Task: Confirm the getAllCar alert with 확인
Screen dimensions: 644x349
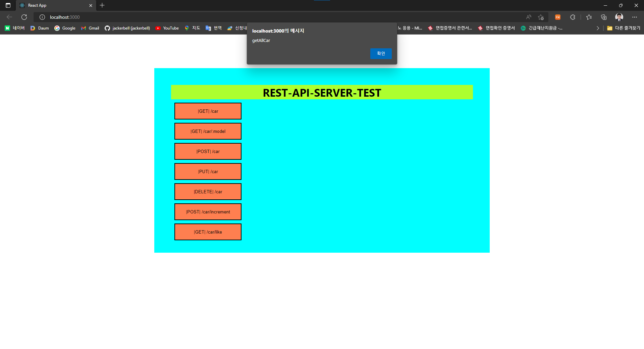Action: (x=381, y=53)
